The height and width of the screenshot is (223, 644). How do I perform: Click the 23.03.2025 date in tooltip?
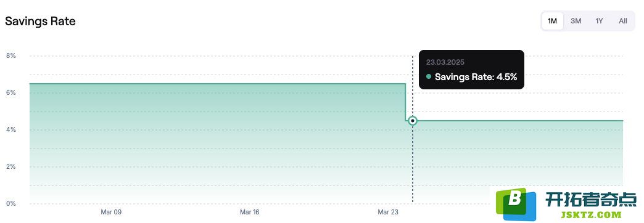[x=445, y=62]
